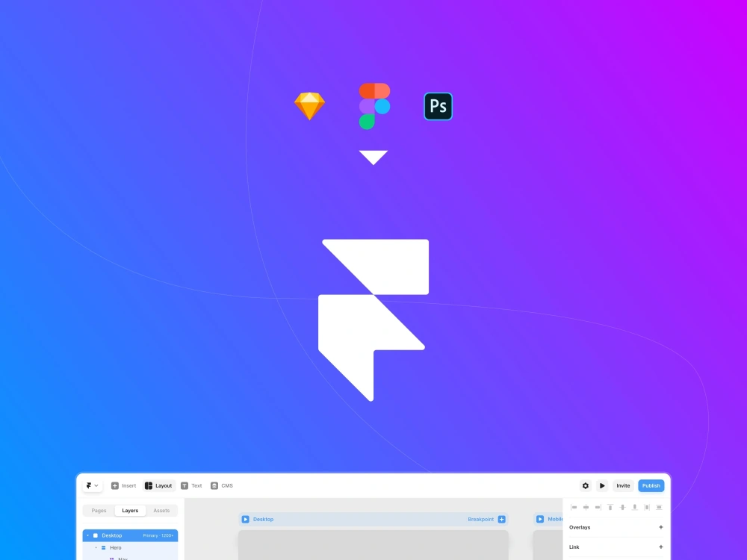Screen dimensions: 747x560
Task: Distribute horizontally icon
Action: (647, 507)
